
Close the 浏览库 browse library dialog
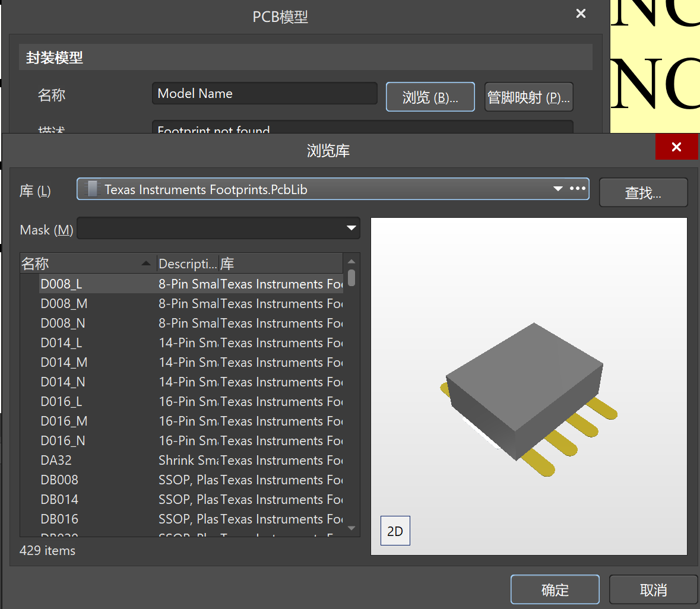[676, 147]
